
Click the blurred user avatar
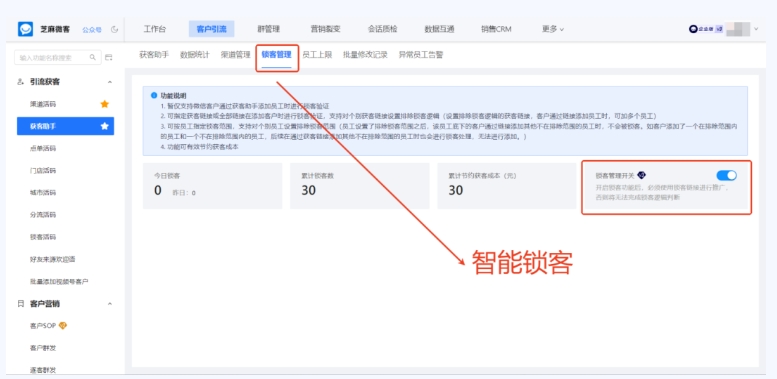click(x=738, y=29)
